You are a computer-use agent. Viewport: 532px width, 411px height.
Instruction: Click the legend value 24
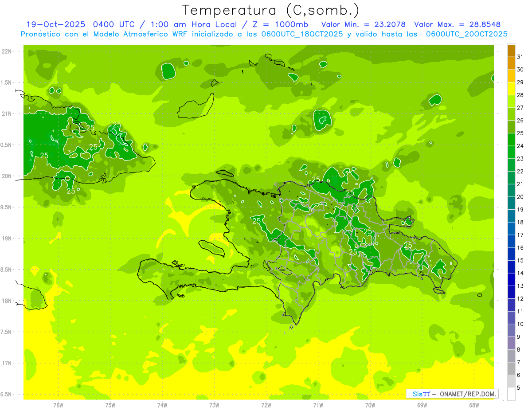(520, 146)
